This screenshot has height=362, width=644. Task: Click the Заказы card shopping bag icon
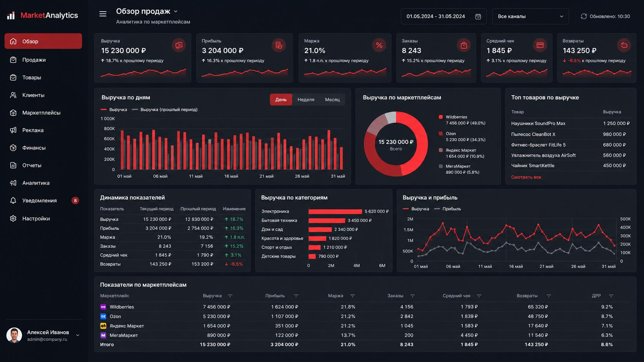coord(464,45)
